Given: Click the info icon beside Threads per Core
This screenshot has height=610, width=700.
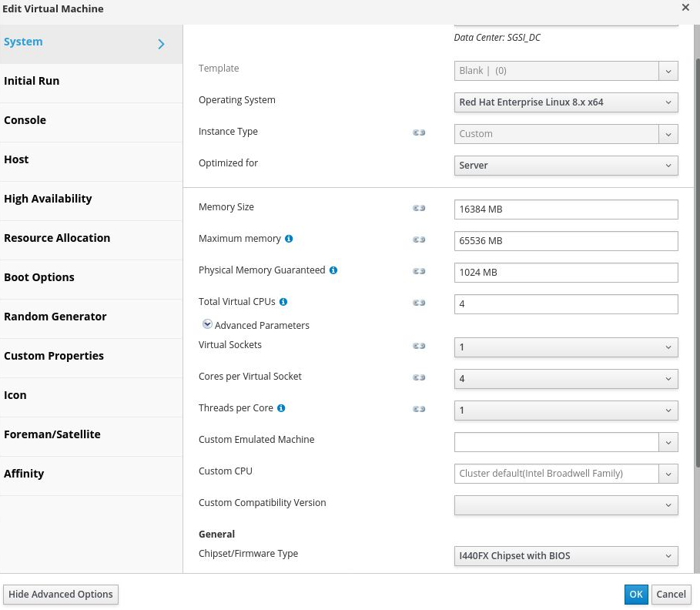Looking at the screenshot, I should [281, 408].
